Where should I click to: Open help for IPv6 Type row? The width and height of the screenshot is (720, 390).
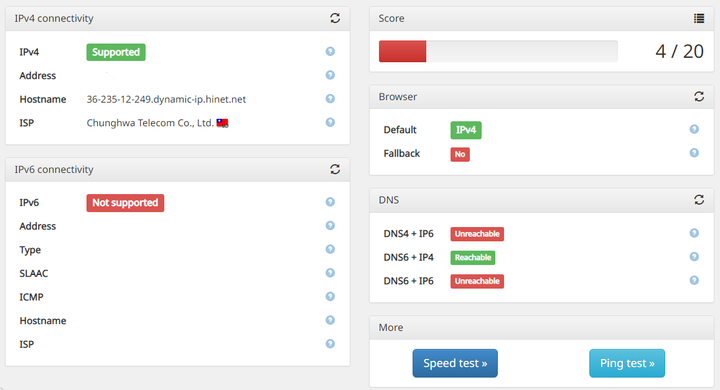coord(330,249)
